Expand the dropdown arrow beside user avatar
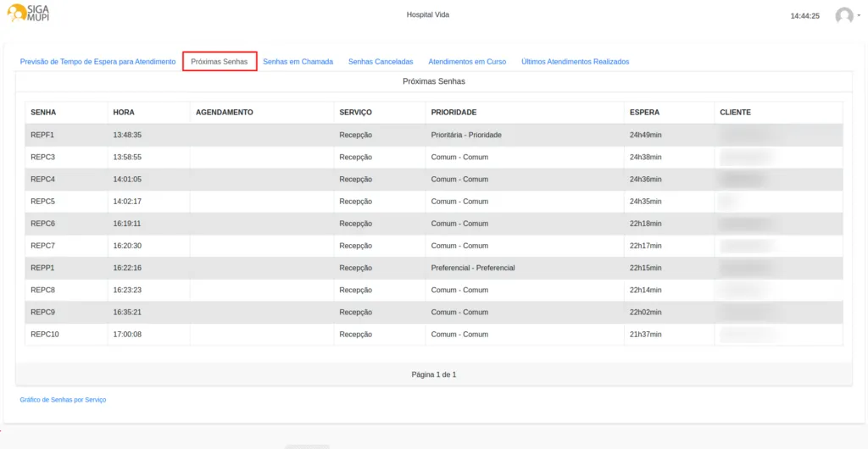This screenshot has width=868, height=449. pyautogui.click(x=859, y=15)
